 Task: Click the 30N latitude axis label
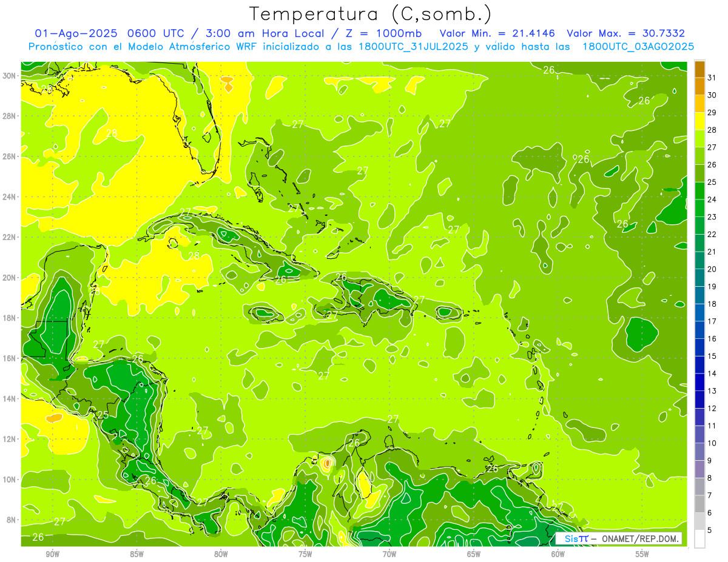(10, 76)
